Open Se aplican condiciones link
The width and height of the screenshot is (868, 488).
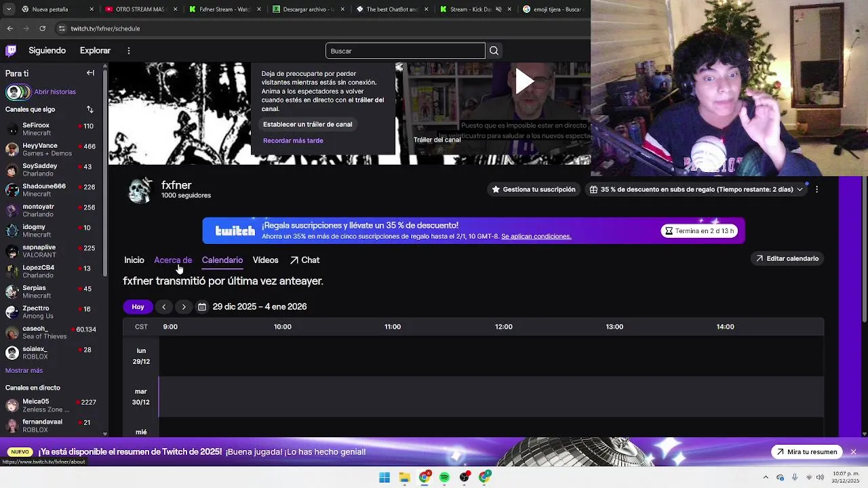tap(536, 237)
